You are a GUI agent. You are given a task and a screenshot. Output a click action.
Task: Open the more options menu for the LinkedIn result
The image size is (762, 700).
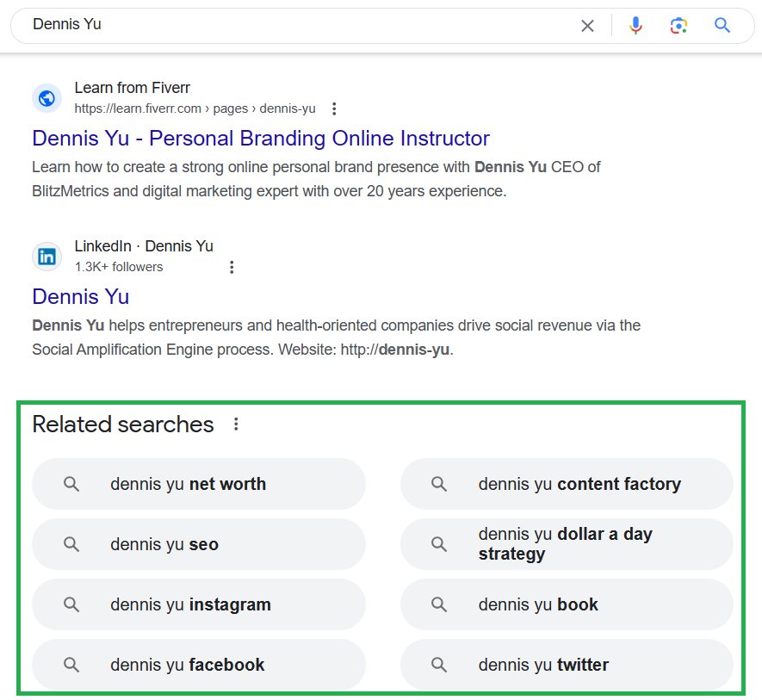(232, 267)
